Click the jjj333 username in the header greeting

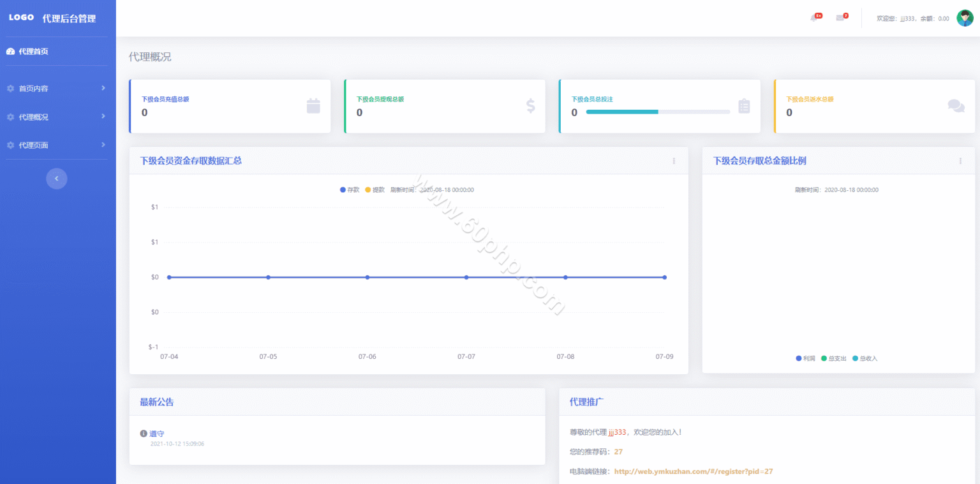907,19
